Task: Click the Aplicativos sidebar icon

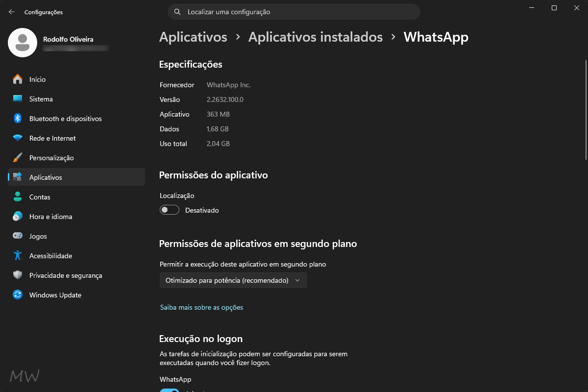Action: point(18,177)
